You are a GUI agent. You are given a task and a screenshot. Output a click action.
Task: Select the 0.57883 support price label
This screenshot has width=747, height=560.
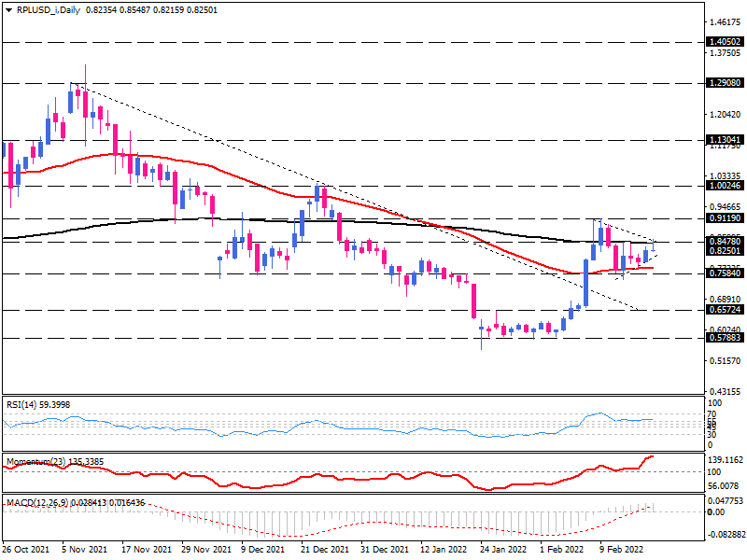click(724, 338)
